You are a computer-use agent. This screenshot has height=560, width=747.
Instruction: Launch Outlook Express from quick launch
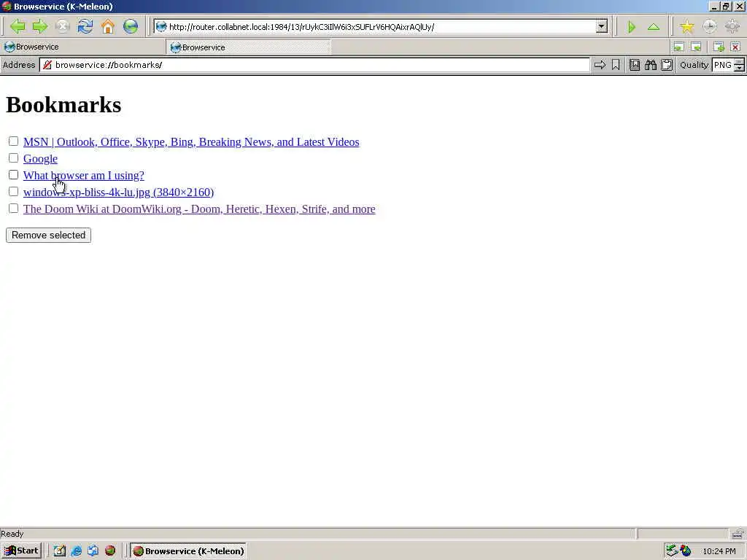[x=93, y=551]
